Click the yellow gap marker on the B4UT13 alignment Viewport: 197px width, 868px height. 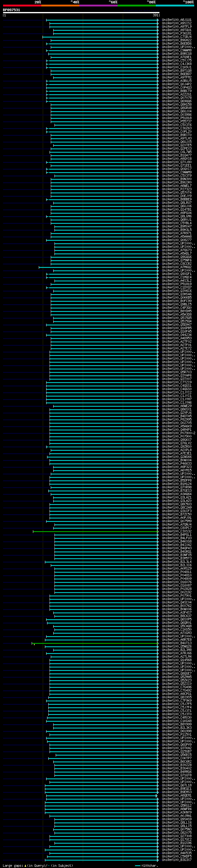34,644
